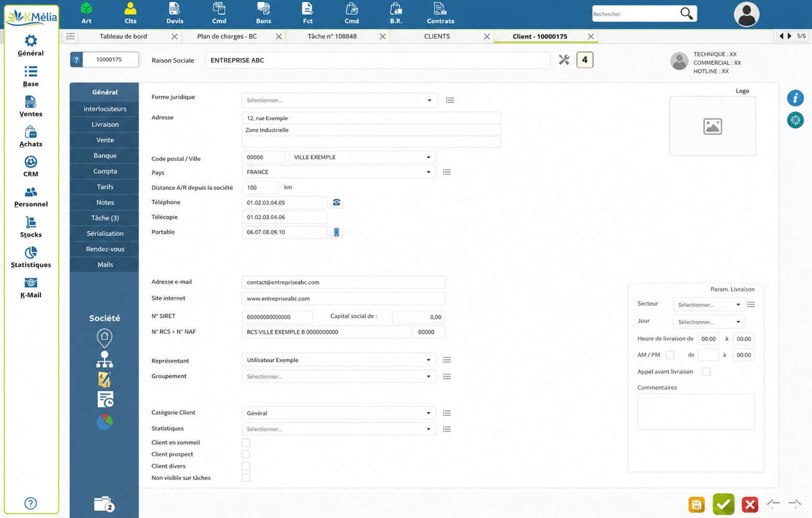Click the phone dial icon beside Téléphone

[x=337, y=202]
